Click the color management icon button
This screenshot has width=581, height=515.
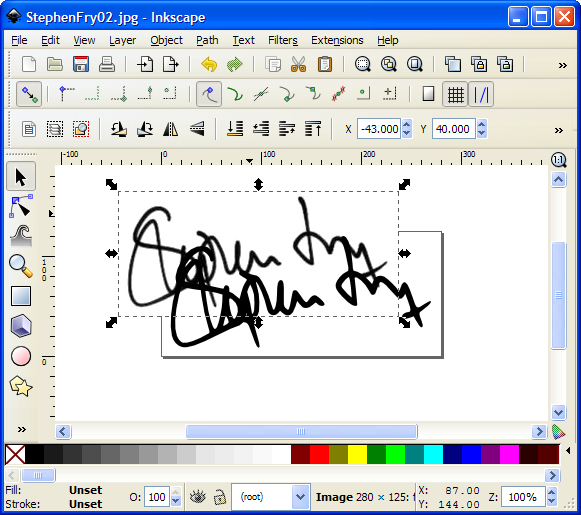point(558,432)
